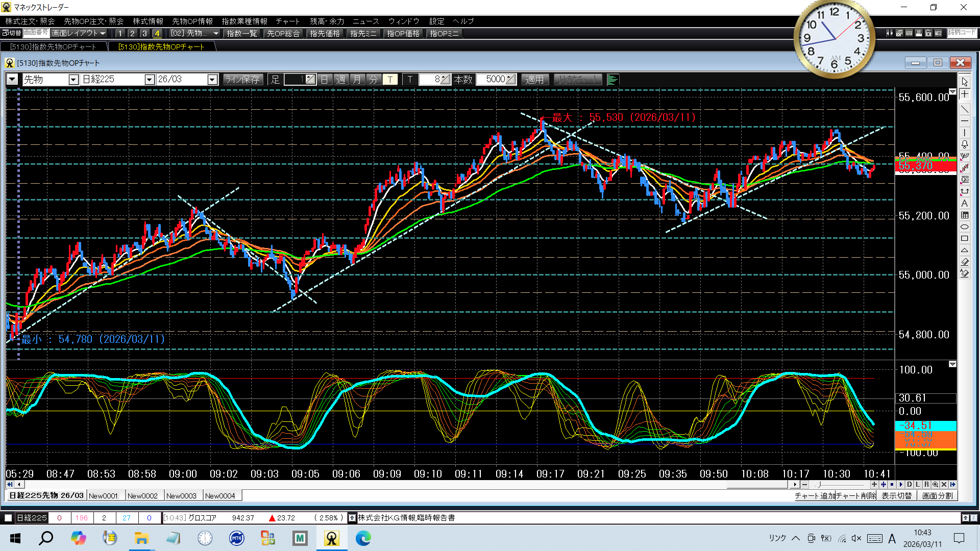Screen dimensions: 980x551
Task: Select the trend line drawing tool
Action: click(964, 109)
